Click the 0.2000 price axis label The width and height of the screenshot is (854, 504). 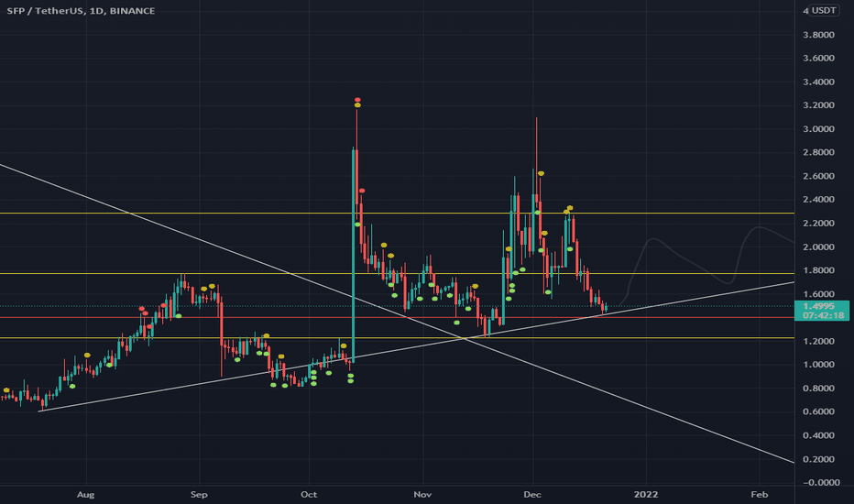[x=818, y=459]
